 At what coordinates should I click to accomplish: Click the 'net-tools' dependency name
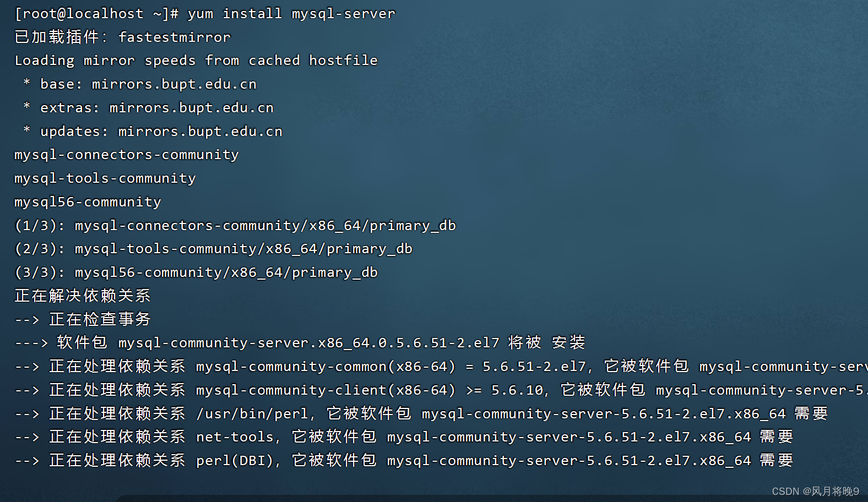(235, 437)
